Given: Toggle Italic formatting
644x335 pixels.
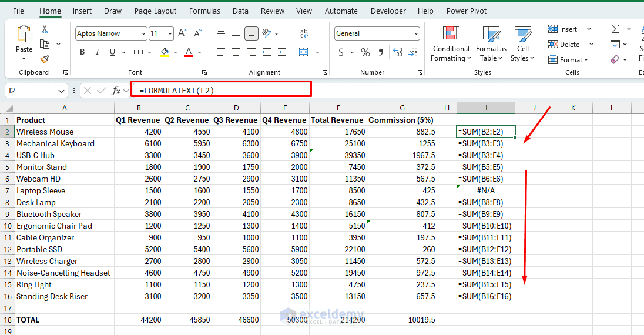Looking at the screenshot, I should (98, 52).
